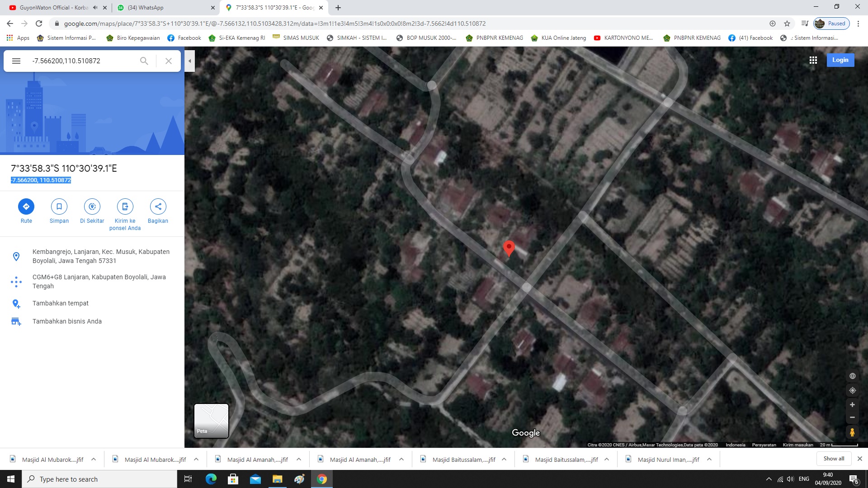This screenshot has height=488, width=868.
Task: Toggle the globe view control
Action: click(x=852, y=376)
